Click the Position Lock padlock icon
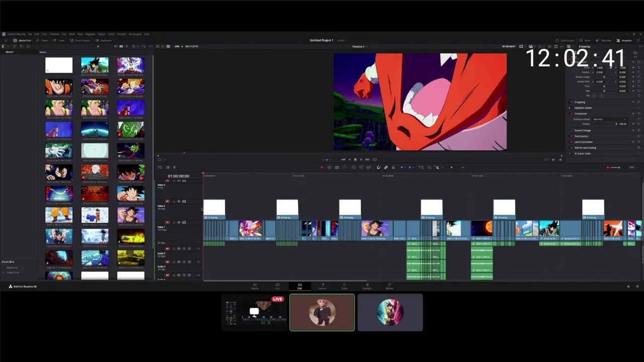The height and width of the screenshot is (362, 644). (x=393, y=167)
